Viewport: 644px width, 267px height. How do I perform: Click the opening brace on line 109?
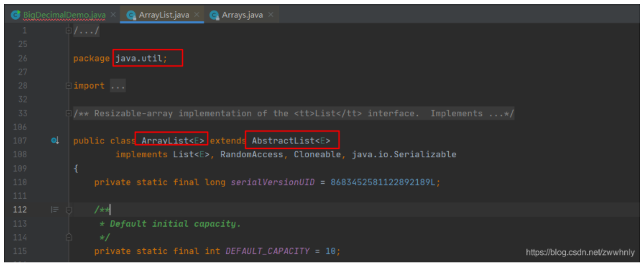pyautogui.click(x=76, y=169)
